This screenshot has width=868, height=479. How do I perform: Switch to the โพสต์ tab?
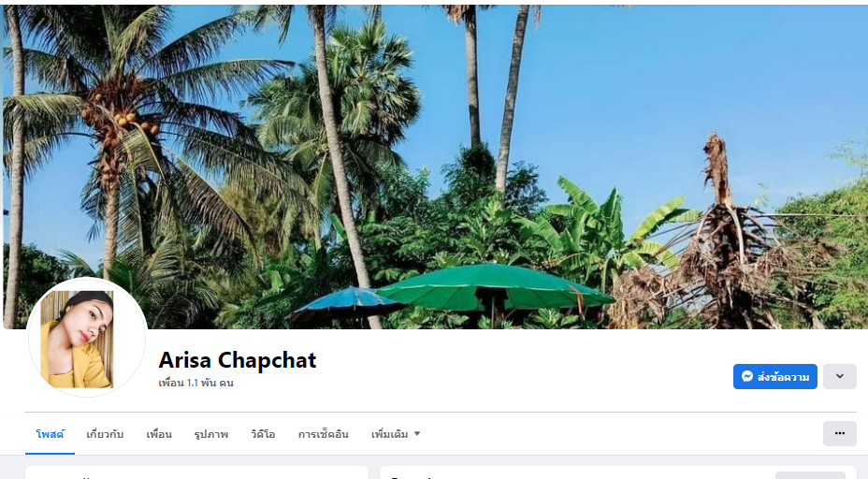(x=50, y=434)
